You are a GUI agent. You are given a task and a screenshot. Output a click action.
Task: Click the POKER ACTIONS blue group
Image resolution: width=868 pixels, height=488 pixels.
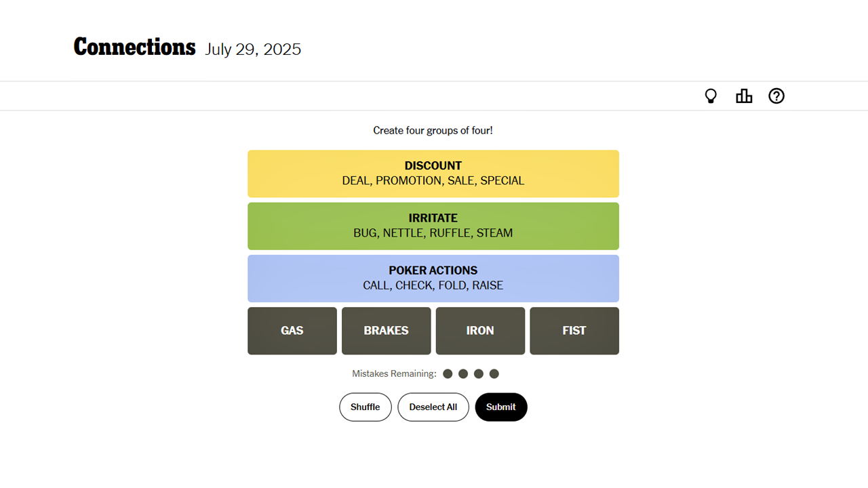(x=433, y=278)
